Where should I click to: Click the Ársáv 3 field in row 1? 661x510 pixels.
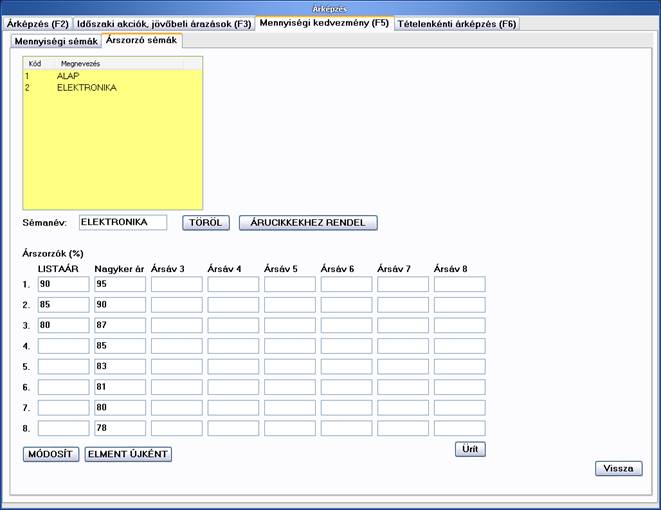[177, 284]
